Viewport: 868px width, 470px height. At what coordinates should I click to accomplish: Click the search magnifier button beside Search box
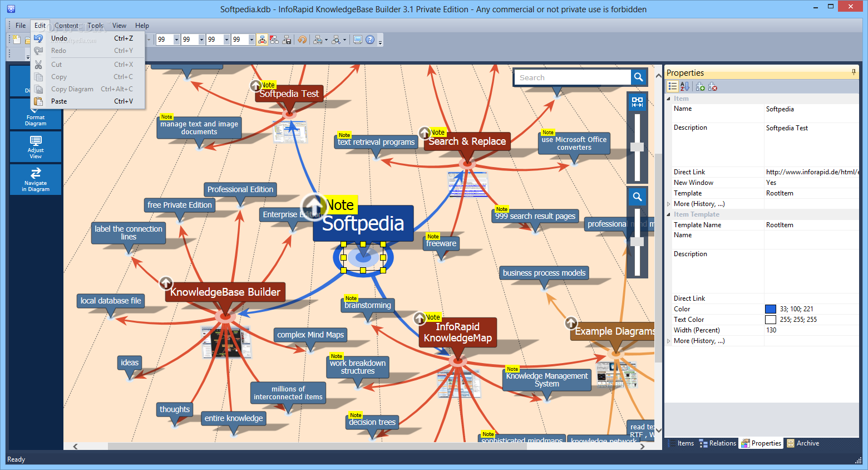(639, 77)
